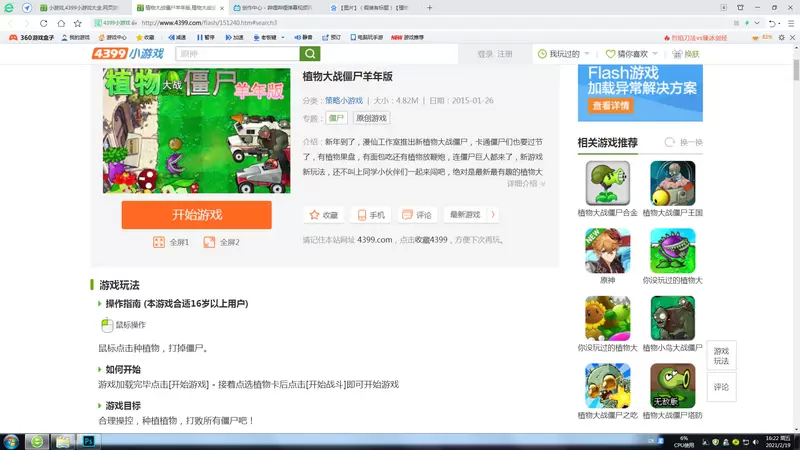This screenshot has height=450, width=800.
Task: Click the green search button
Action: click(310, 54)
